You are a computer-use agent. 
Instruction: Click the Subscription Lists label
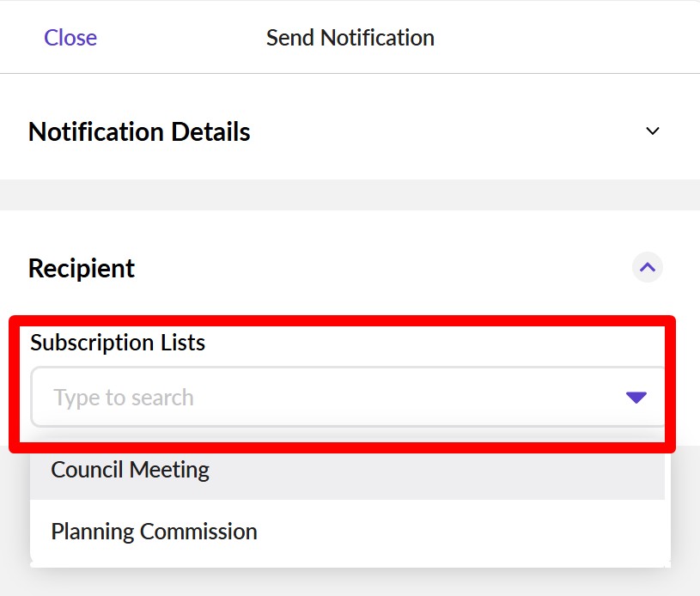pos(118,343)
